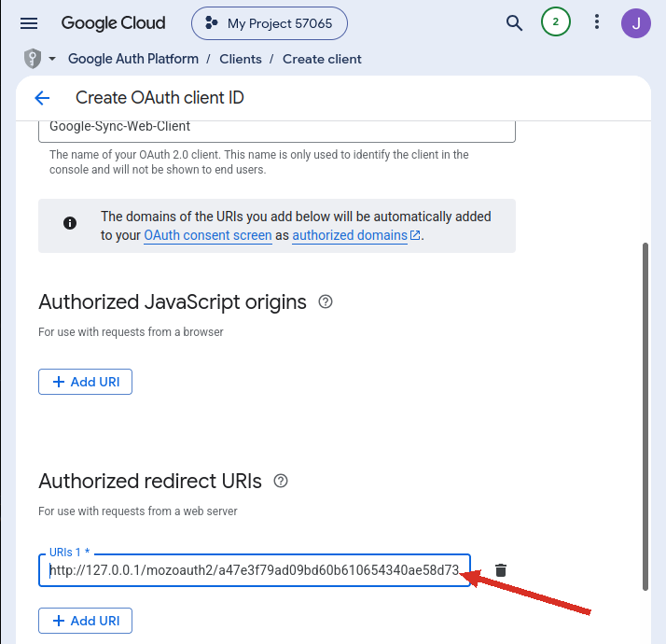Viewport: 666px width, 644px height.
Task: Delete redirect URI with trash icon
Action: [501, 570]
